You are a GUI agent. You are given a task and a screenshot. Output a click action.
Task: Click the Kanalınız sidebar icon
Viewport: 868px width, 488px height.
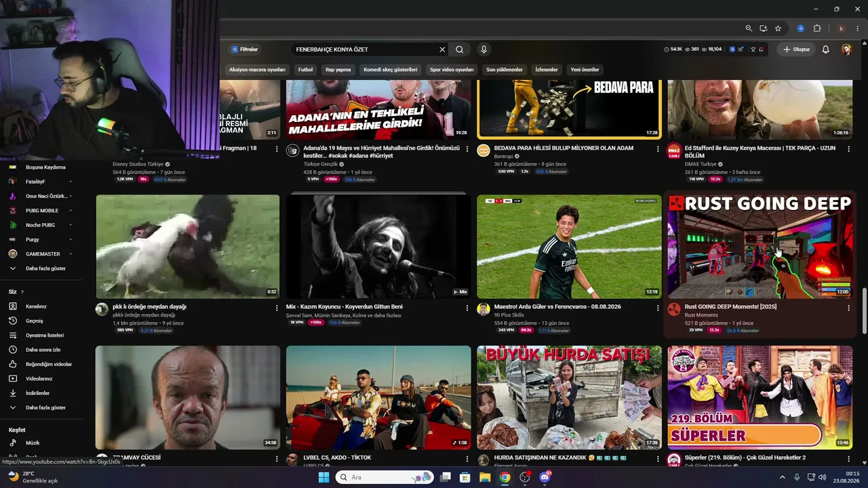[12, 306]
